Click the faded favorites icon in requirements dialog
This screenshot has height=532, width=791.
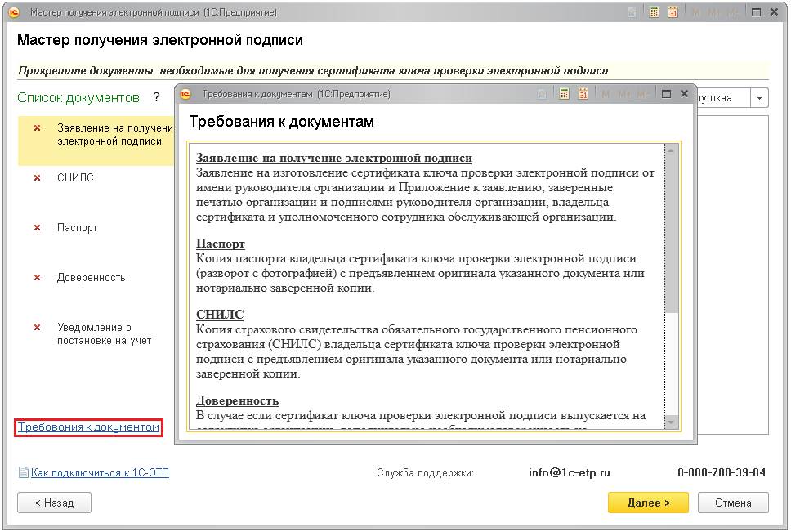(542, 94)
